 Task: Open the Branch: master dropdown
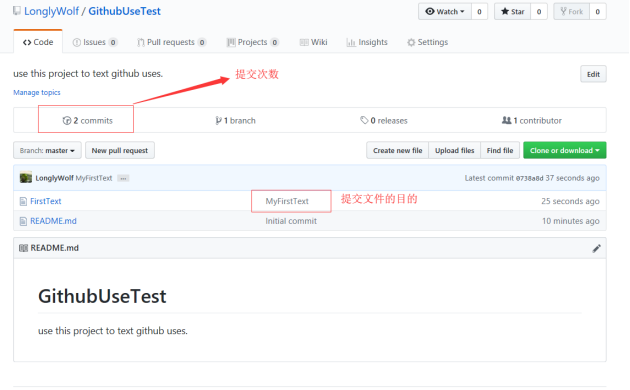pyautogui.click(x=47, y=150)
